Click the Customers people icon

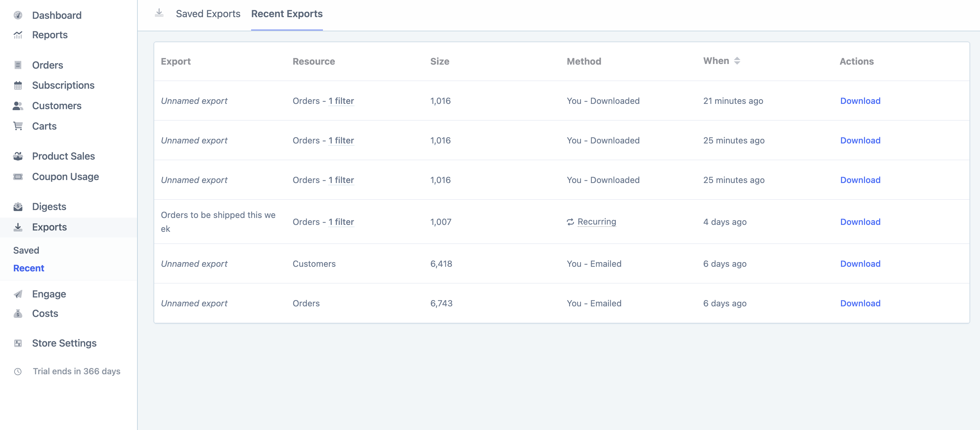click(x=18, y=106)
